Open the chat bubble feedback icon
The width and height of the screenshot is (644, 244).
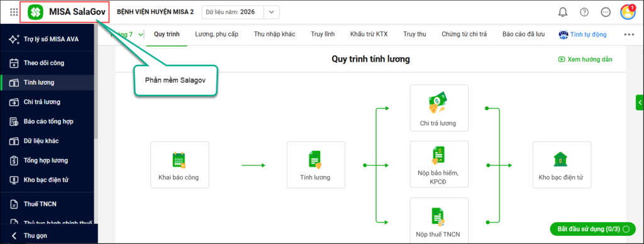[x=606, y=13]
